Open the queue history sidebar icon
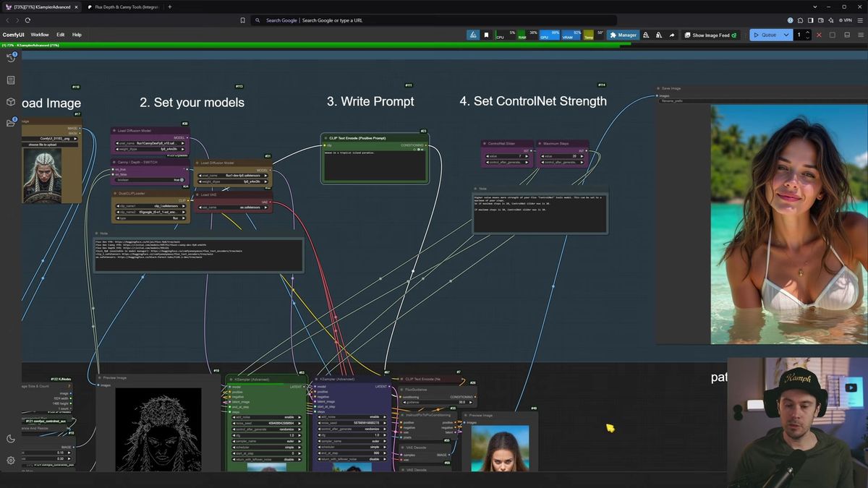The height and width of the screenshot is (488, 868). [11, 57]
